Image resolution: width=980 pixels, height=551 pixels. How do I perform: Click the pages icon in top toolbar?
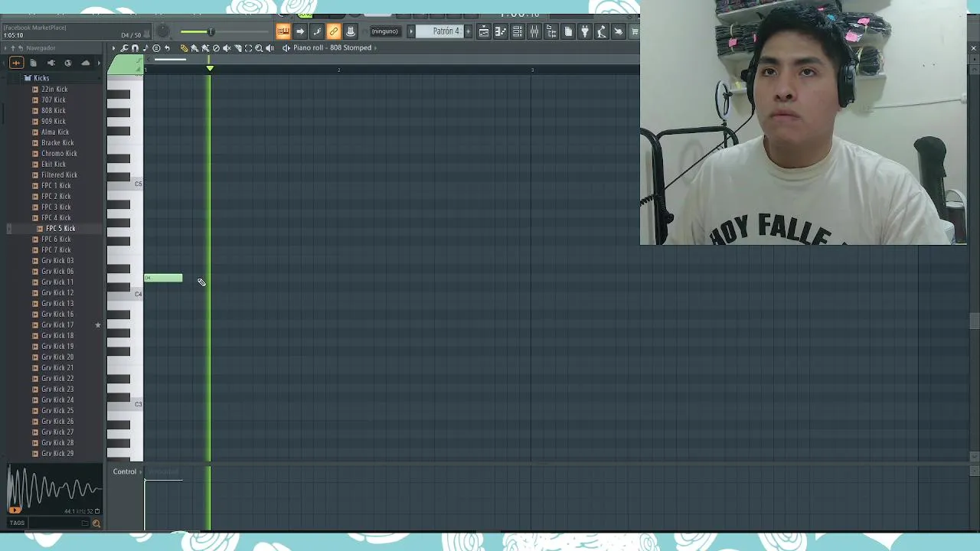pyautogui.click(x=568, y=31)
